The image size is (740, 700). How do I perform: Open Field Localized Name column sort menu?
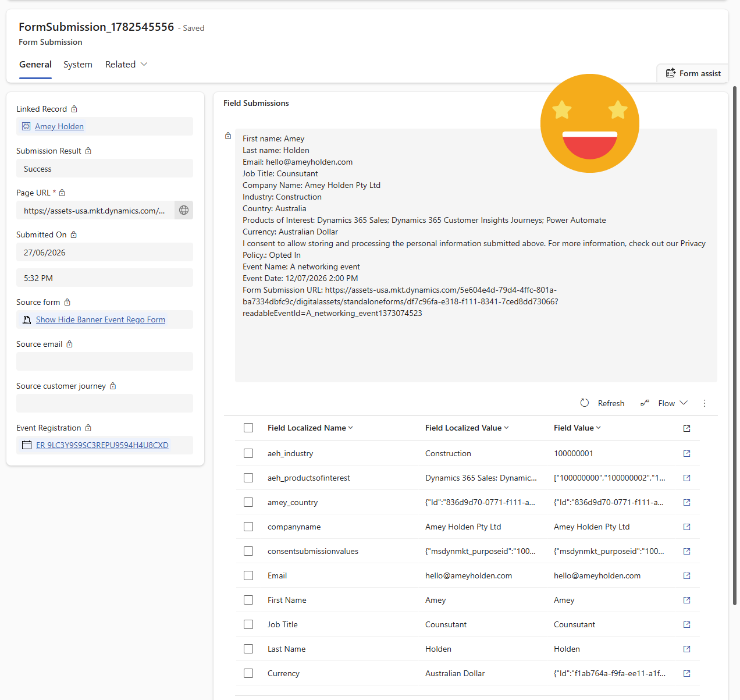coord(310,428)
